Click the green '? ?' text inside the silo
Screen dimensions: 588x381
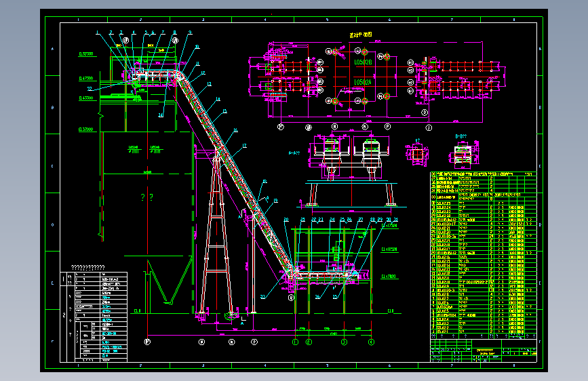coord(147,197)
